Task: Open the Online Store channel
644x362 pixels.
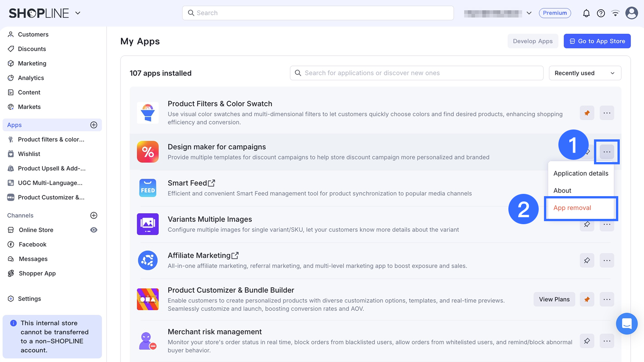Action: point(36,230)
